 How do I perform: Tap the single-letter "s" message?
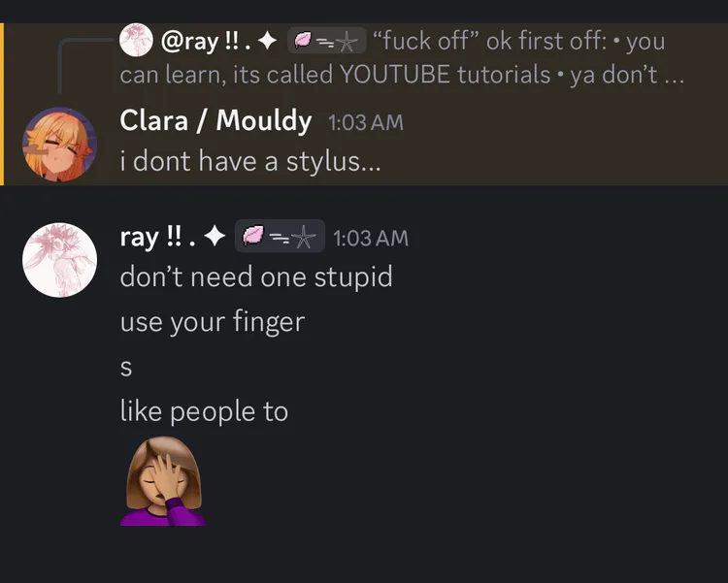click(x=125, y=368)
